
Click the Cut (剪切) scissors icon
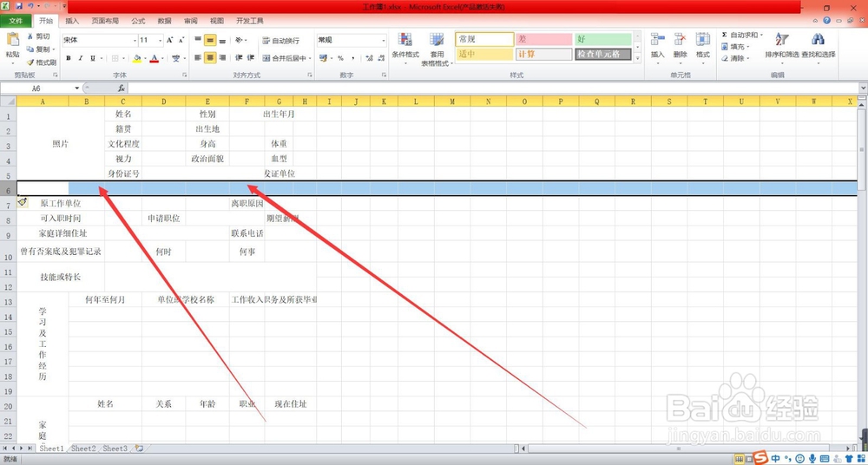click(x=30, y=36)
